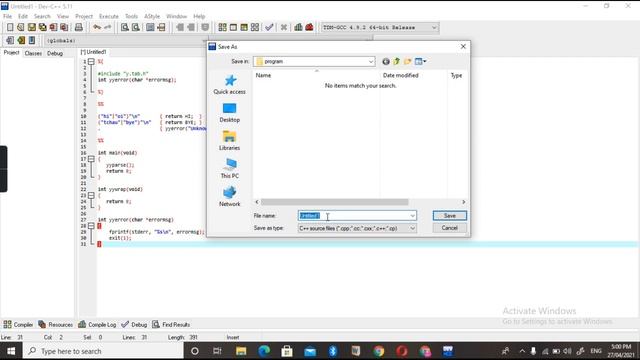640x360 pixels.
Task: Open the Save as type dropdown
Action: click(x=357, y=228)
